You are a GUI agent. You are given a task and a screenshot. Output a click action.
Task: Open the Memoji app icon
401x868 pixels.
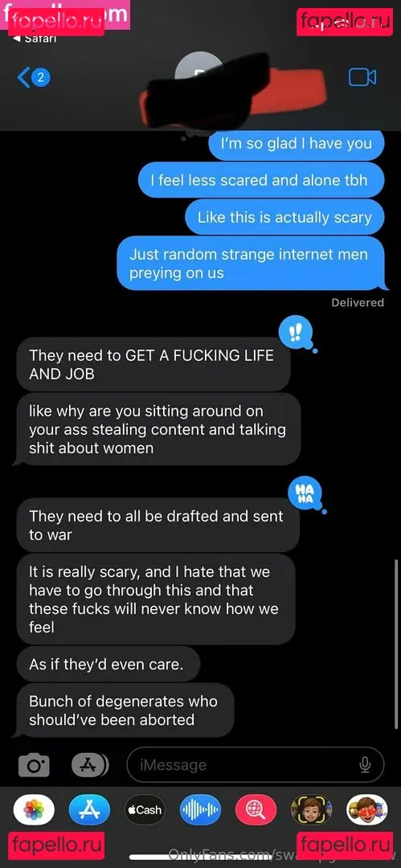(x=311, y=810)
